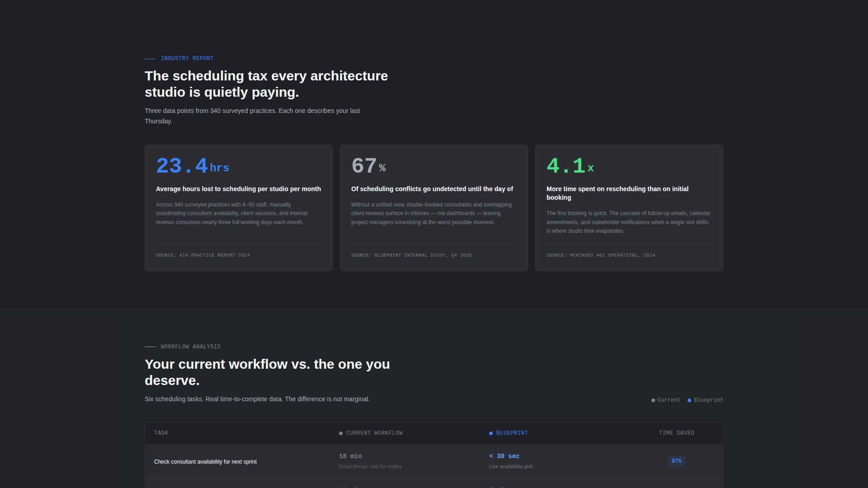Click the heading 'The scheduling tax every architecture studio'

pyautogui.click(x=266, y=84)
